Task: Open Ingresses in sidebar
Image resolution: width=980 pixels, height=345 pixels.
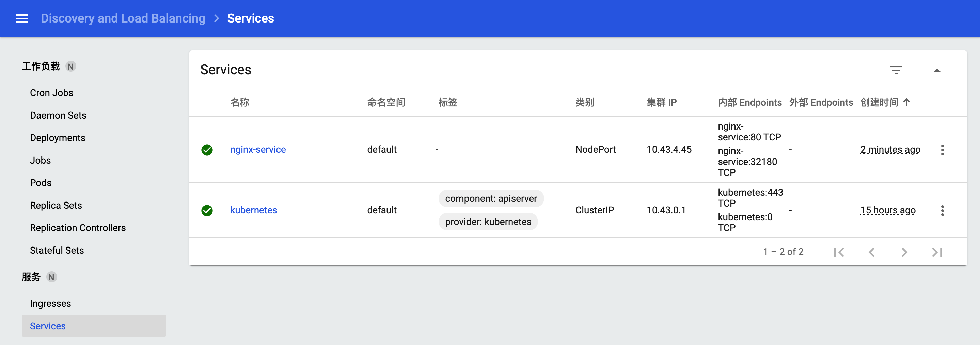Action: pos(50,303)
